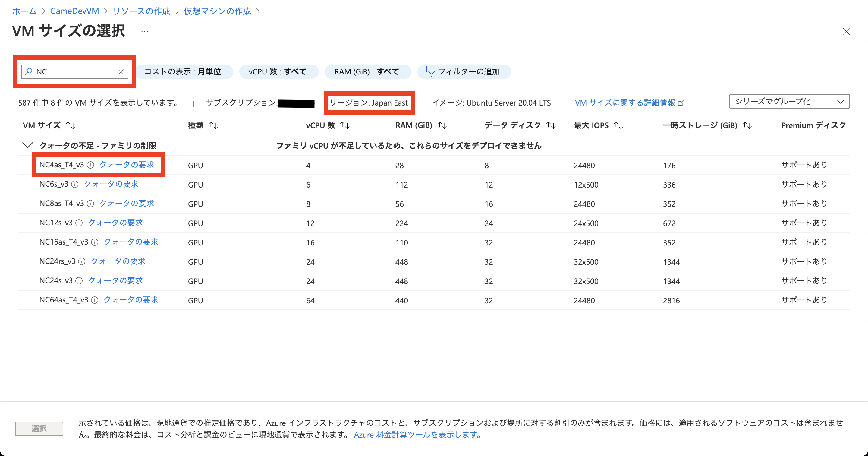Image resolution: width=868 pixels, height=456 pixels.
Task: Collapse the クォータの不足 group chevron
Action: pos(27,145)
